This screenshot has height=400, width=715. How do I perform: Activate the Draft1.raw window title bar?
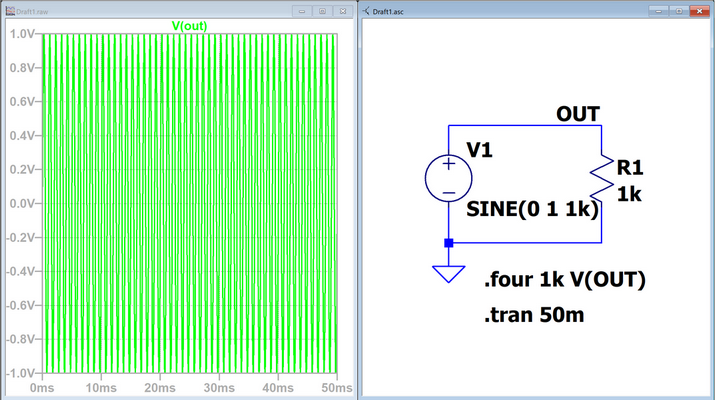(x=150, y=10)
